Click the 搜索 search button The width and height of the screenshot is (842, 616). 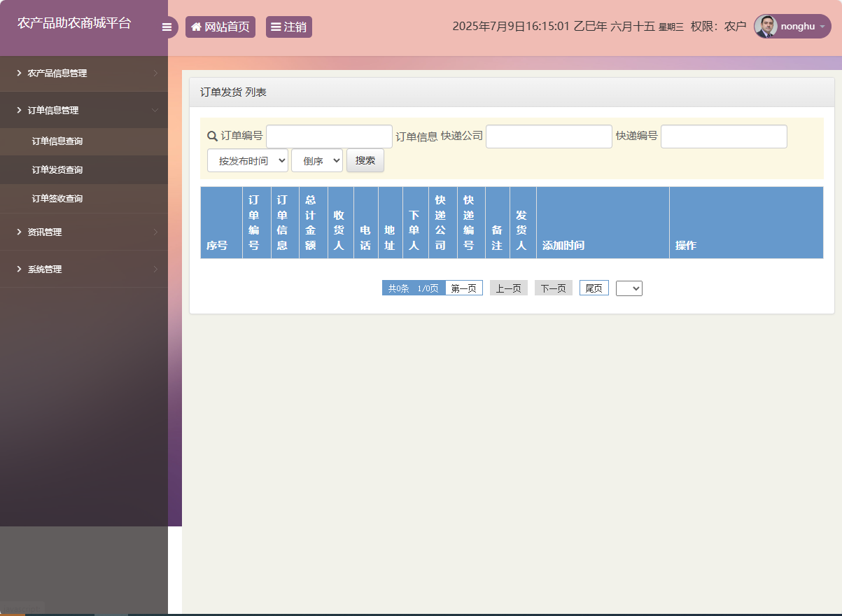[x=365, y=160]
